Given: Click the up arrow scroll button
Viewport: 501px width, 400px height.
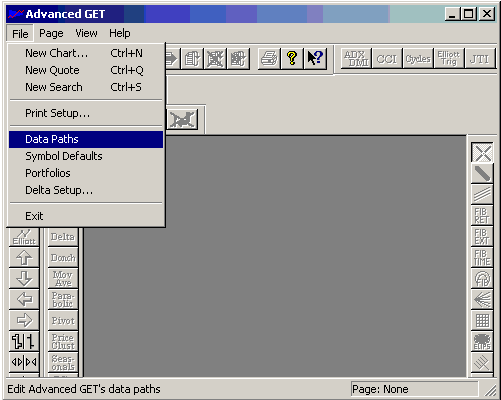Looking at the screenshot, I should (x=24, y=257).
